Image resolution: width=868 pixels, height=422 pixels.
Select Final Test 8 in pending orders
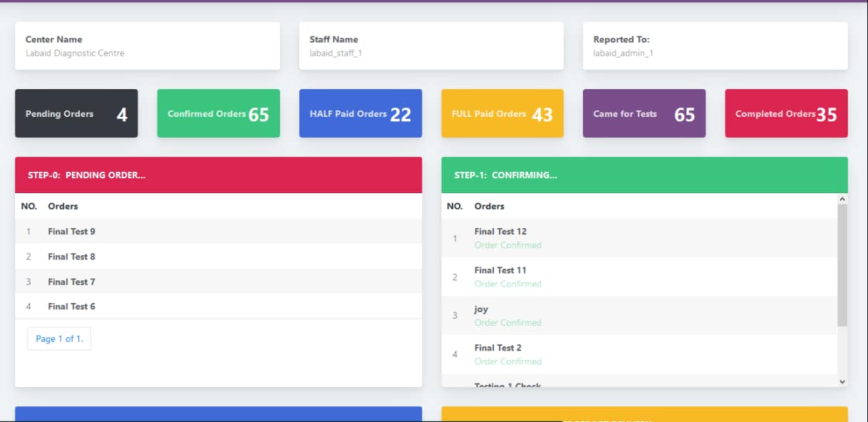click(71, 256)
